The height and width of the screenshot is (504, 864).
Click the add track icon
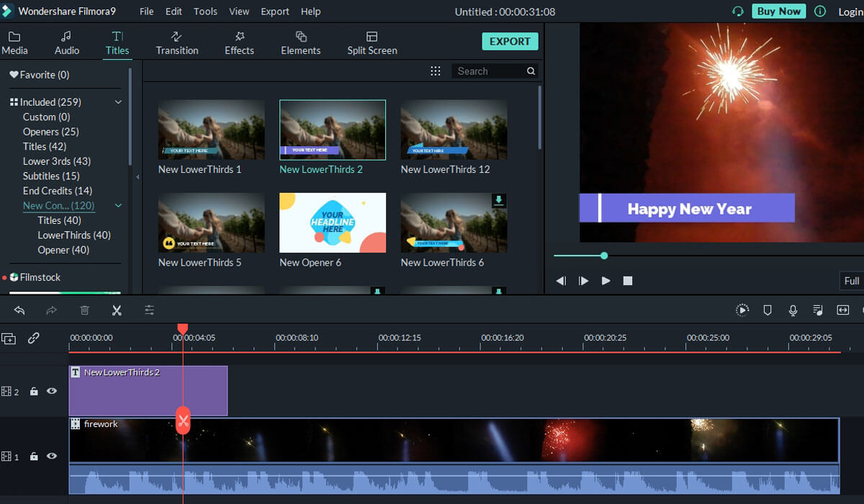pyautogui.click(x=9, y=338)
